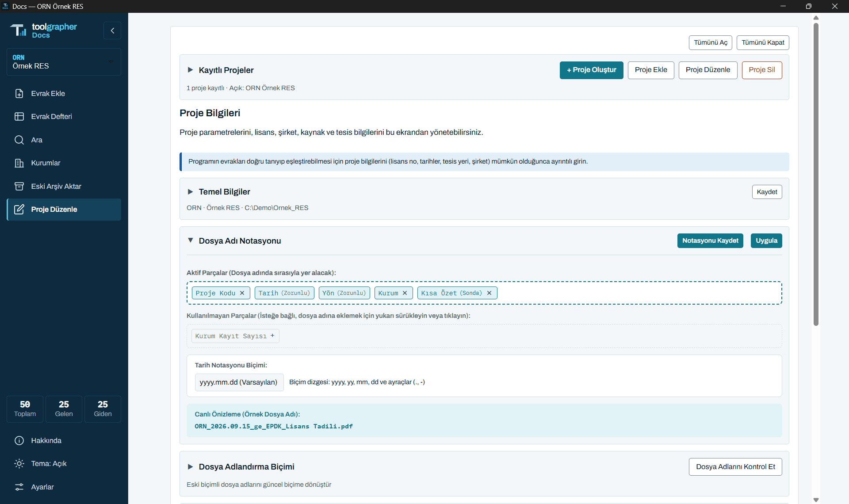Image resolution: width=849 pixels, height=504 pixels.
Task: Click the Proje Düzenle button in Kayıtlı Projeler
Action: pyautogui.click(x=707, y=70)
